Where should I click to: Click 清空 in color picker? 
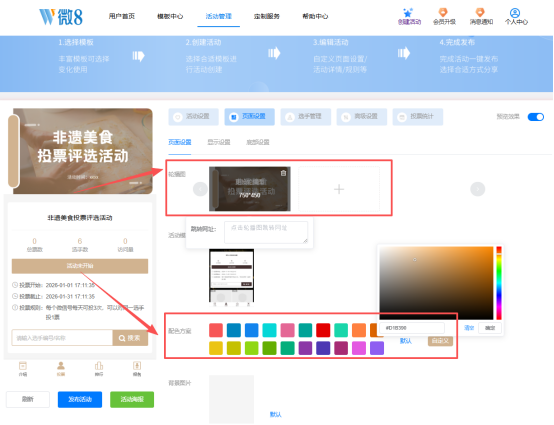469,328
